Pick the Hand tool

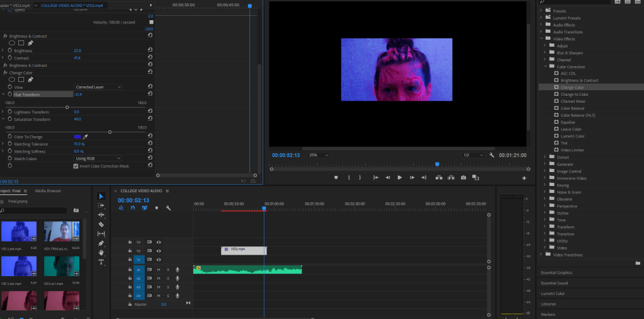[101, 252]
